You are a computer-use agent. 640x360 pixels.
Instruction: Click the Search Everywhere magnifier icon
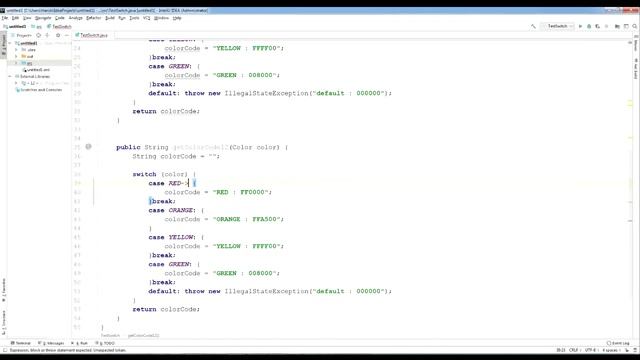click(635, 26)
